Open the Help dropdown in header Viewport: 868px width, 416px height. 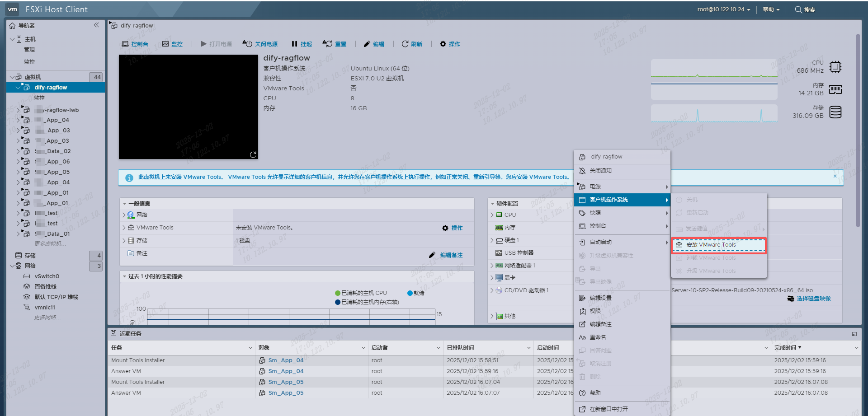coord(771,9)
